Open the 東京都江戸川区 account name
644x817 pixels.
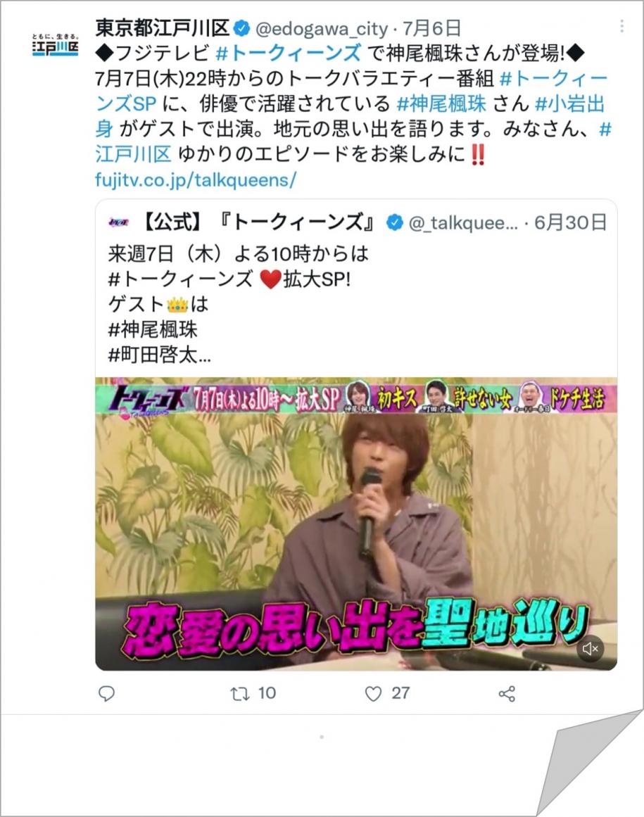[x=163, y=28]
